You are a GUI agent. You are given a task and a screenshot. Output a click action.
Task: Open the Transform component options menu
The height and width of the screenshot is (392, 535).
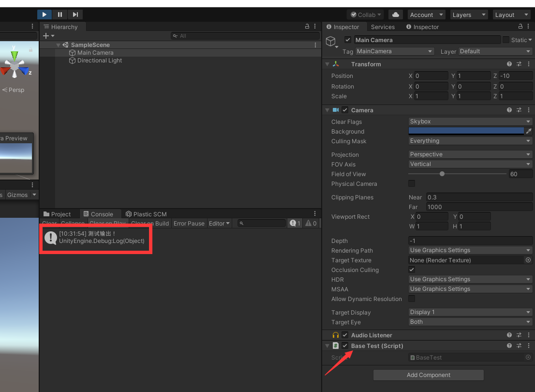(529, 64)
